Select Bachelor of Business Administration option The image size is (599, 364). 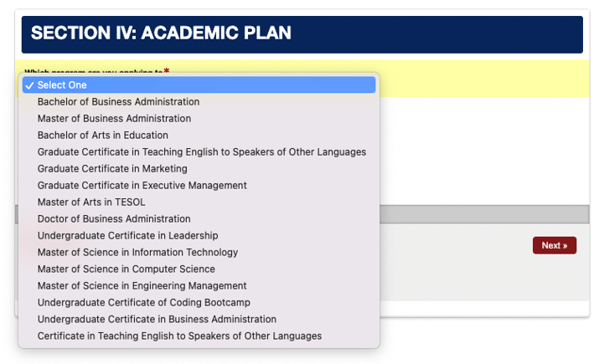pyautogui.click(x=199, y=102)
